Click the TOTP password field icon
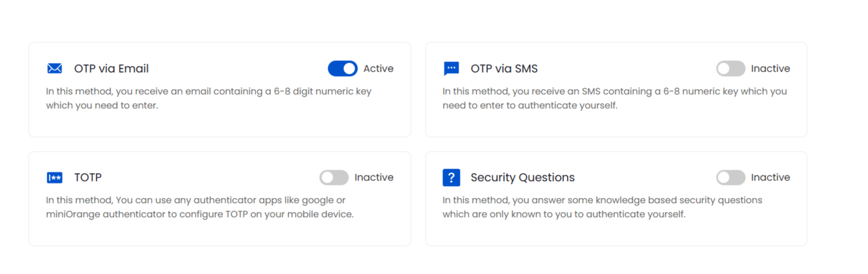 click(x=55, y=178)
